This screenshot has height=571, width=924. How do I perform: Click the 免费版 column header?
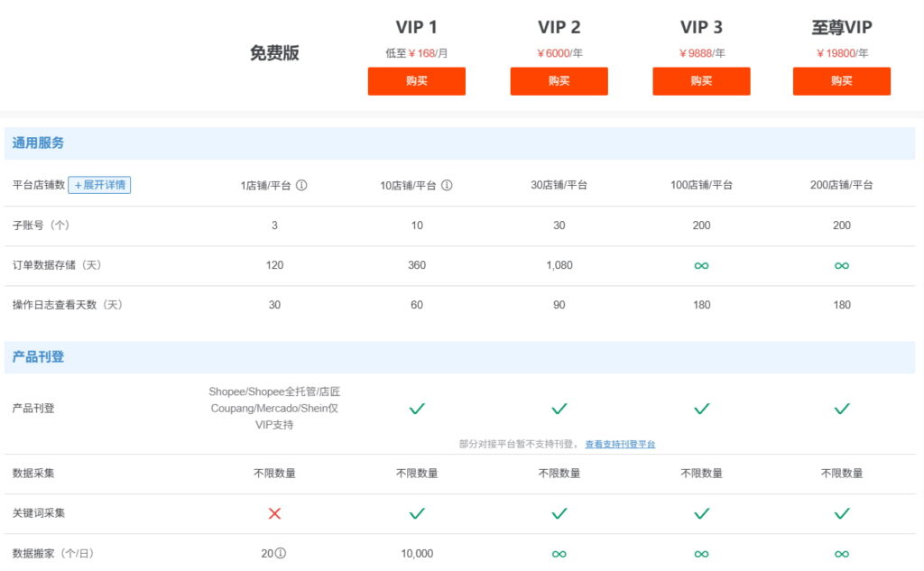[274, 54]
